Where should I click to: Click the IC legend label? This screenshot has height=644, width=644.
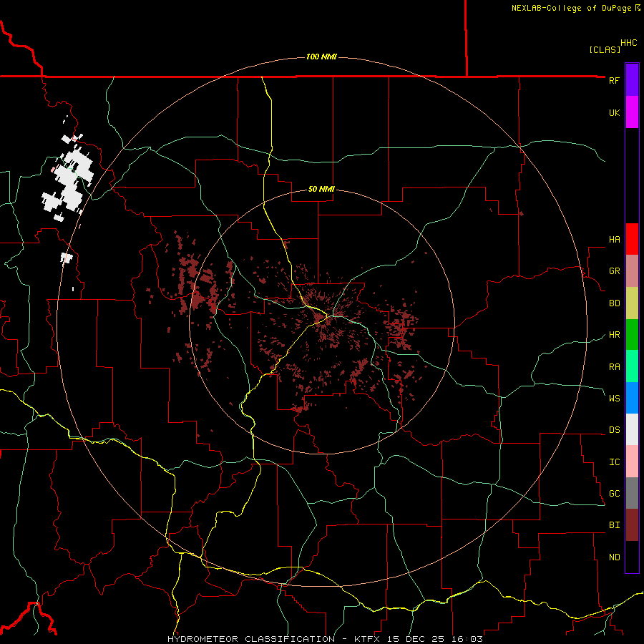(x=614, y=462)
